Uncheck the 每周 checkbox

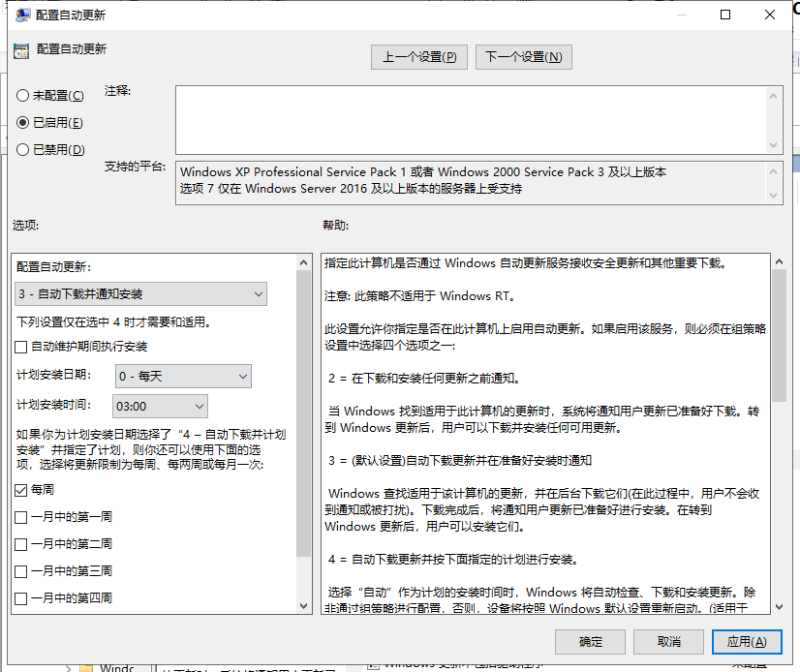(19, 490)
